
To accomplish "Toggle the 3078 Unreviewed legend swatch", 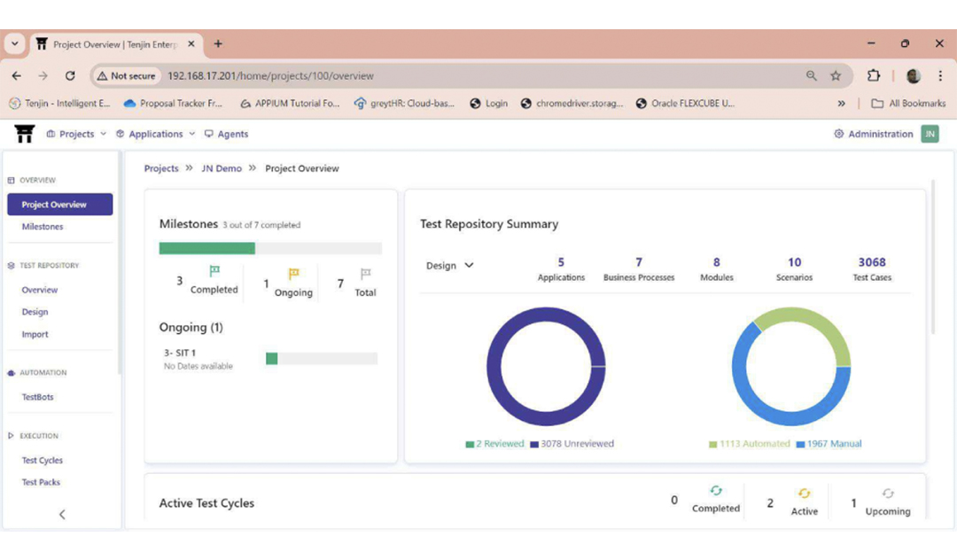I will pos(534,444).
